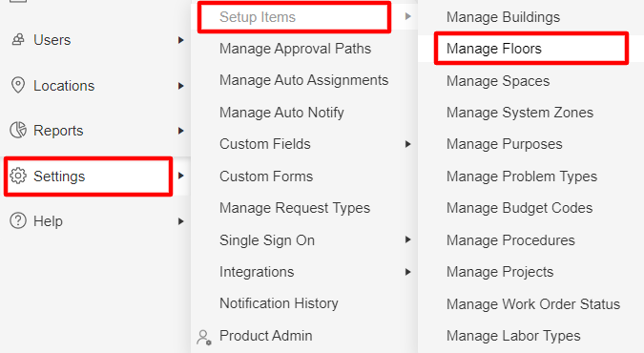Select Manage Approval Paths
644x353 pixels.
click(296, 49)
